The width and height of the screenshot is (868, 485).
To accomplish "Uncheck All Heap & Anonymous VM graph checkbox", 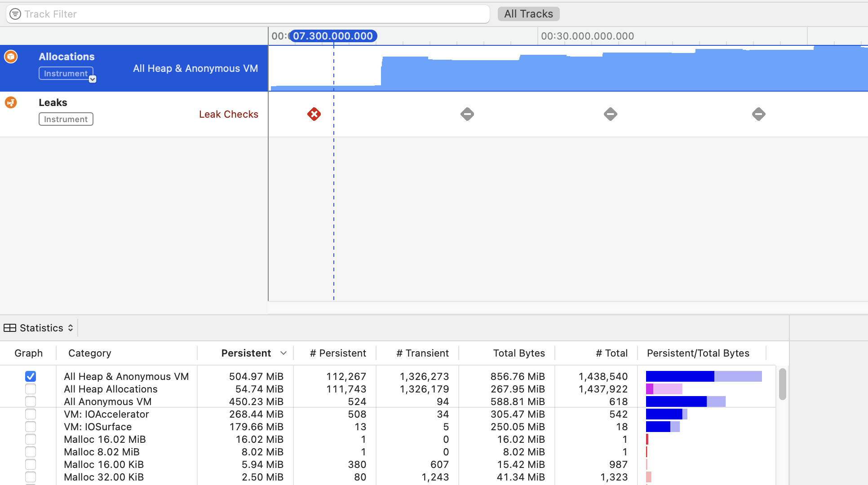I will (x=31, y=376).
